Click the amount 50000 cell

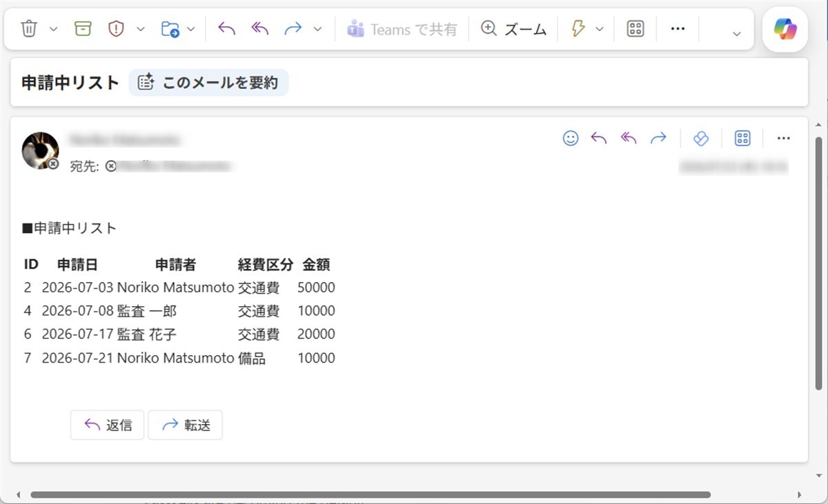(x=316, y=288)
